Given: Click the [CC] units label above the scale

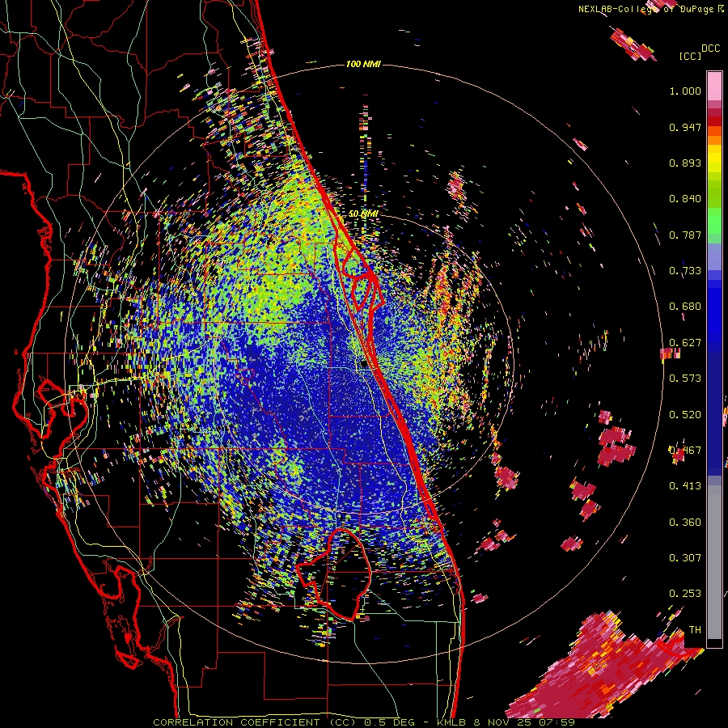Looking at the screenshot, I should click(x=690, y=56).
